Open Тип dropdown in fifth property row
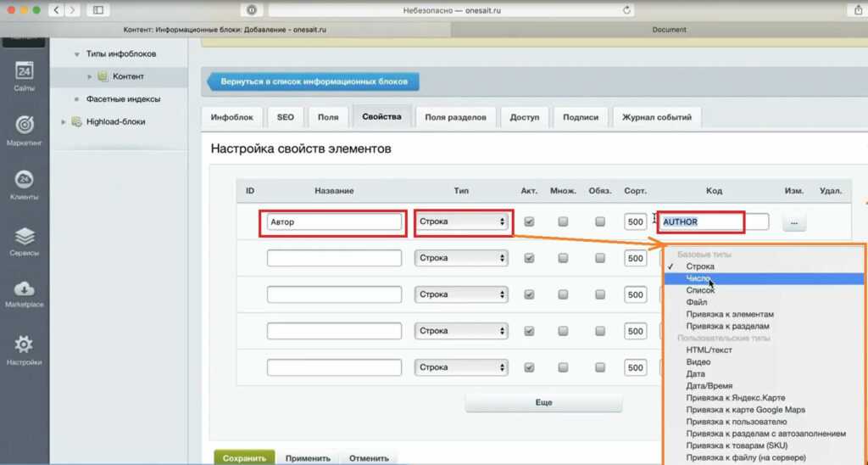Viewport: 868px width, 465px height. [461, 367]
